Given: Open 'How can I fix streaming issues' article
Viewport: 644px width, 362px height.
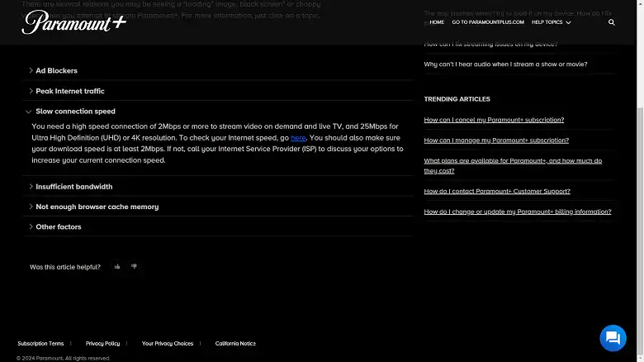Looking at the screenshot, I should 490,44.
